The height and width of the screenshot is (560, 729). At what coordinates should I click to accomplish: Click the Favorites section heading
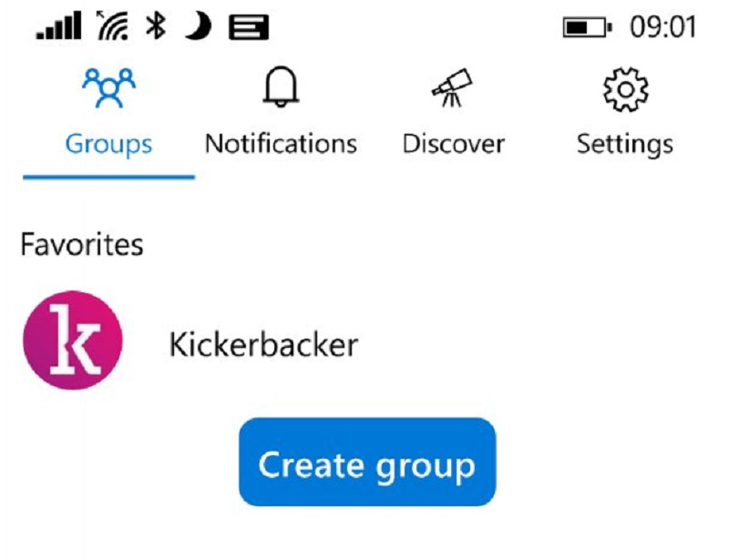coord(82,244)
